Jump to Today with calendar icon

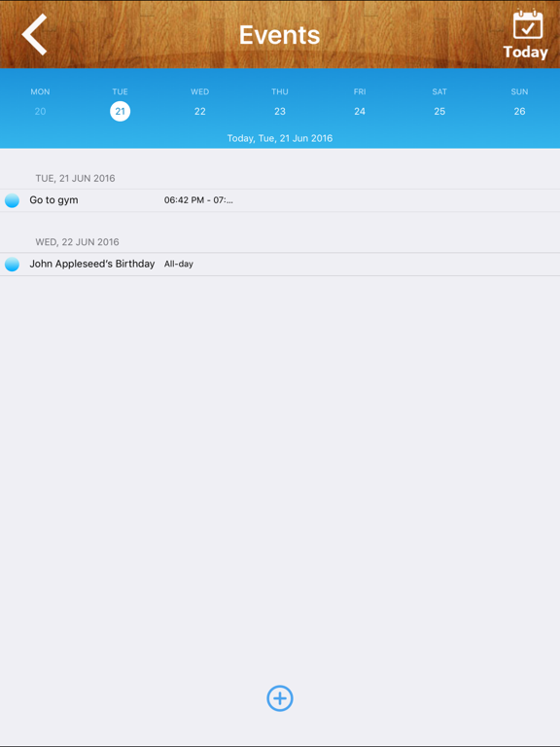526,34
